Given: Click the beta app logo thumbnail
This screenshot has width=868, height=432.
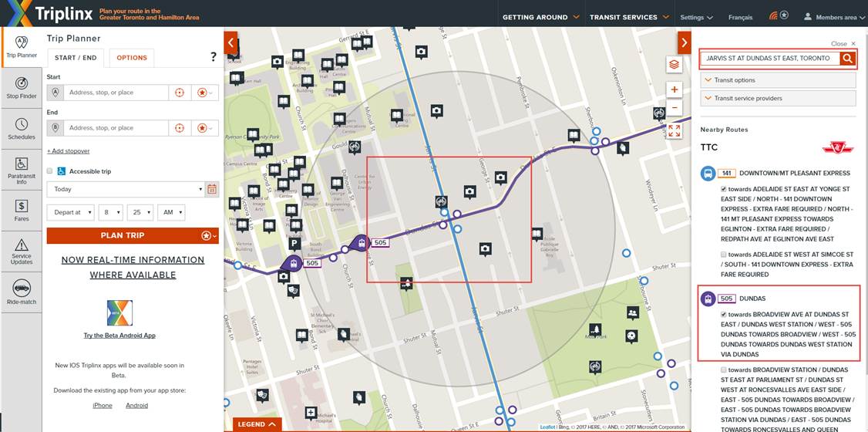Looking at the screenshot, I should tap(119, 313).
